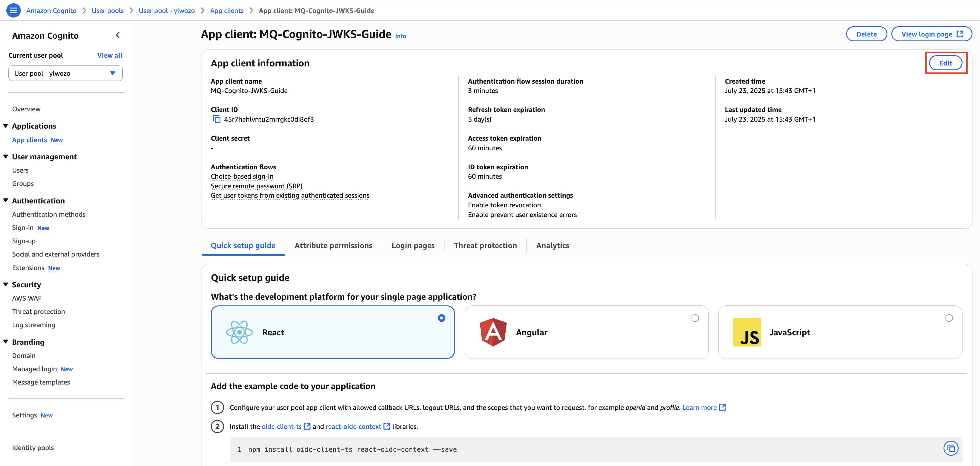The height and width of the screenshot is (466, 980).
Task: Collapse the Authentication section
Action: (6, 200)
